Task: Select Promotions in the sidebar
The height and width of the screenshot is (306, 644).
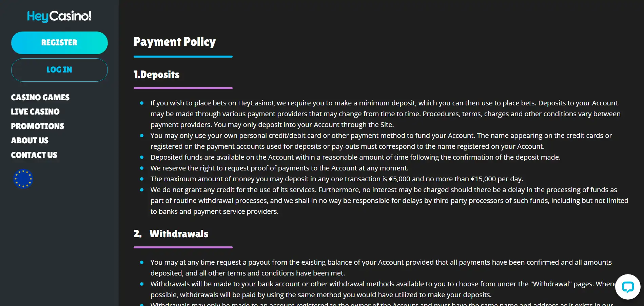Action: 38,126
